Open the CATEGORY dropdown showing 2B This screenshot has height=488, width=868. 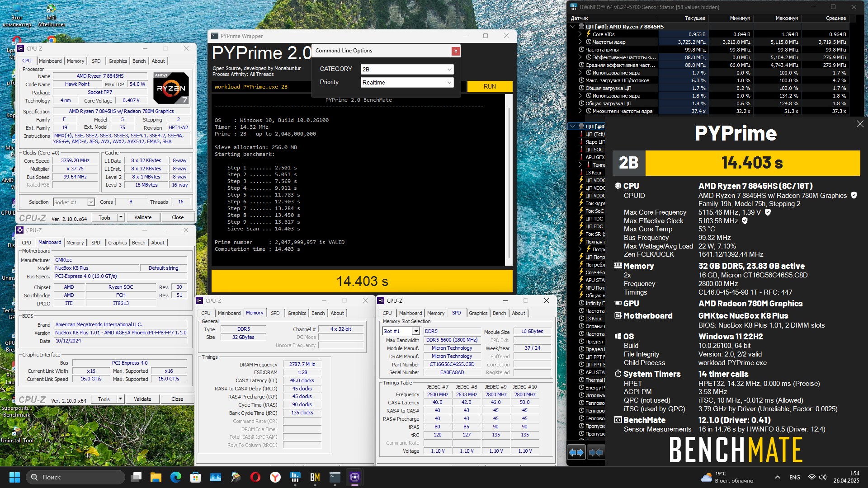[x=407, y=69]
